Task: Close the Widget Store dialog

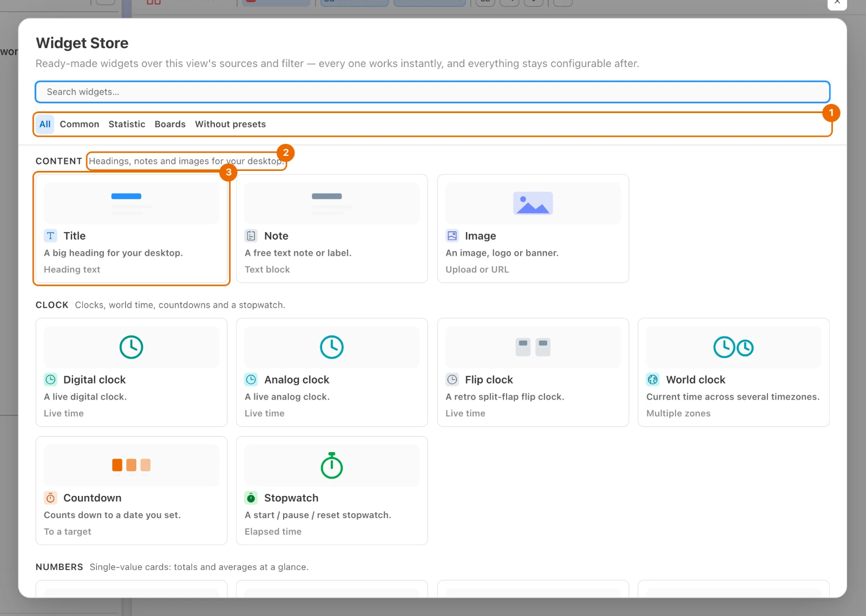Action: (x=837, y=3)
